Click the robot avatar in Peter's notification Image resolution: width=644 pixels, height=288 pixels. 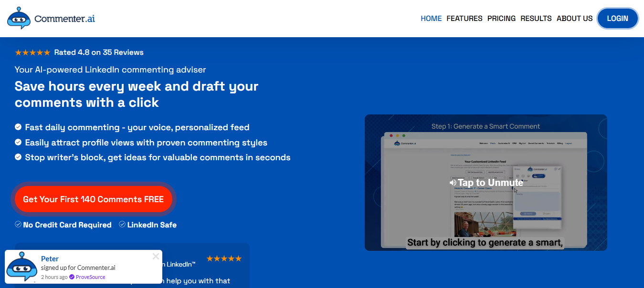point(21,267)
